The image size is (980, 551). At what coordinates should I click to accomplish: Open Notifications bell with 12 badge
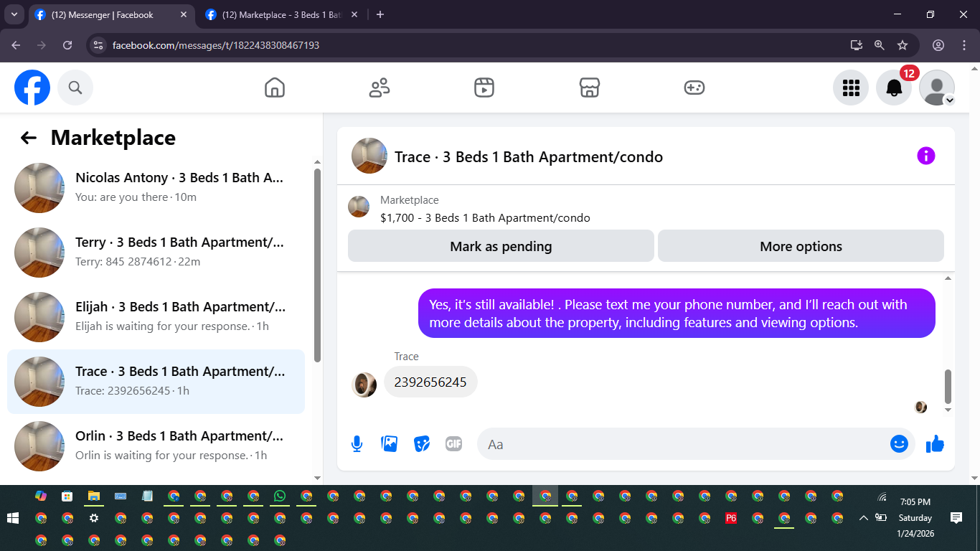894,88
